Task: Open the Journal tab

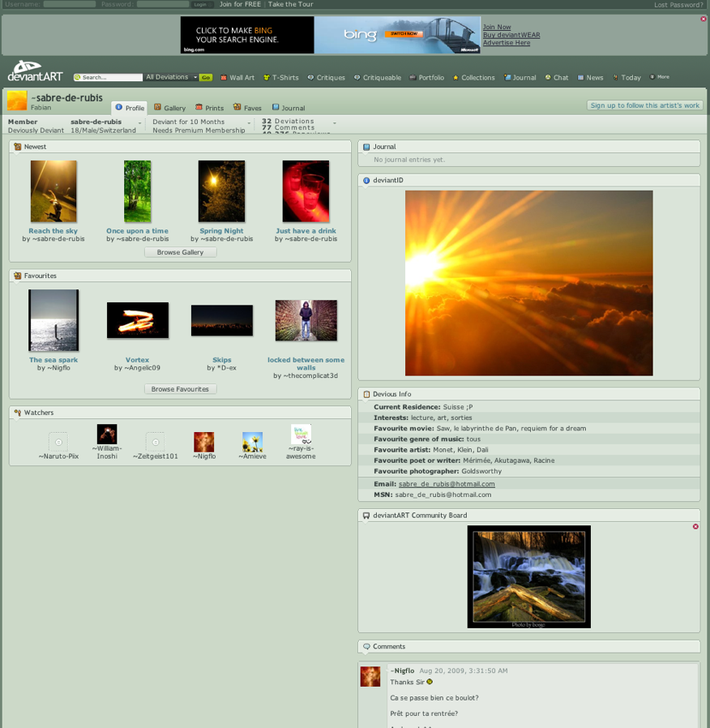Action: click(289, 108)
